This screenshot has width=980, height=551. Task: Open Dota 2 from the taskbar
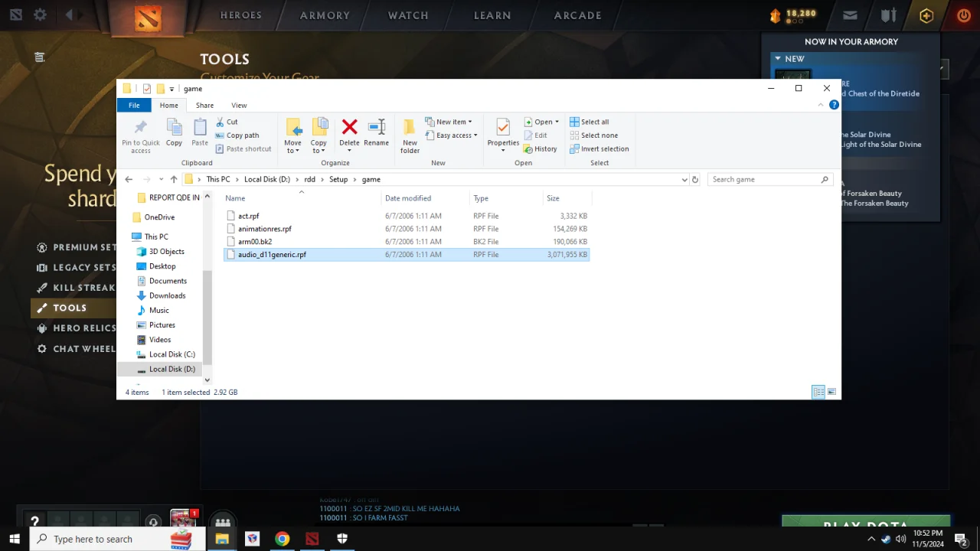click(312, 539)
